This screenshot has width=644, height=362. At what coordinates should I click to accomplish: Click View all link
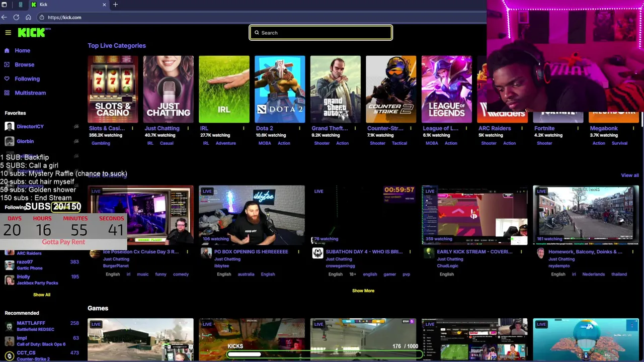629,175
